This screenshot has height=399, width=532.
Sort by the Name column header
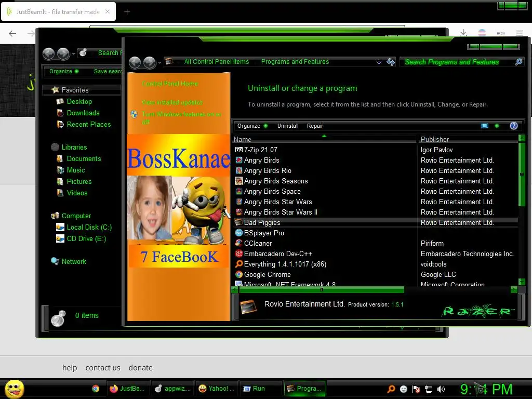[324, 139]
